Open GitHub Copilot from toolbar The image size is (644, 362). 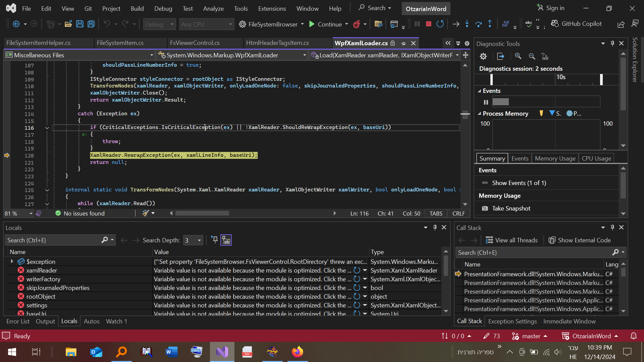(576, 24)
